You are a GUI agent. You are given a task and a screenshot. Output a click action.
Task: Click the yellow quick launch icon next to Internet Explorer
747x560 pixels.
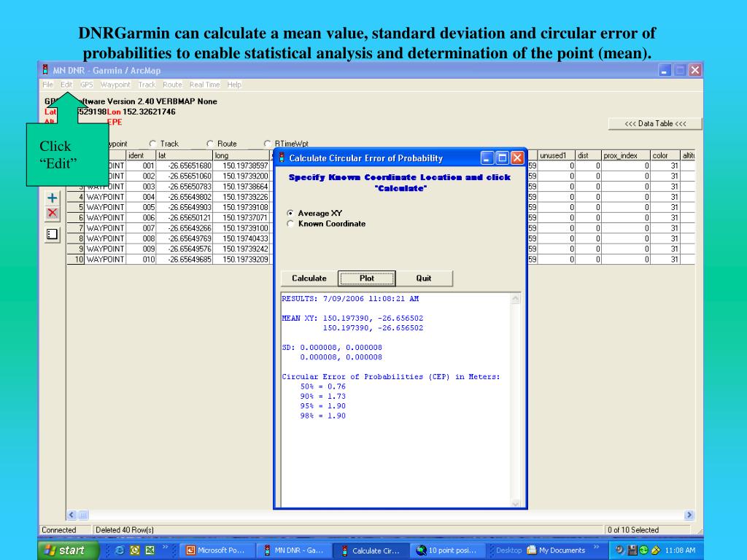click(x=135, y=550)
